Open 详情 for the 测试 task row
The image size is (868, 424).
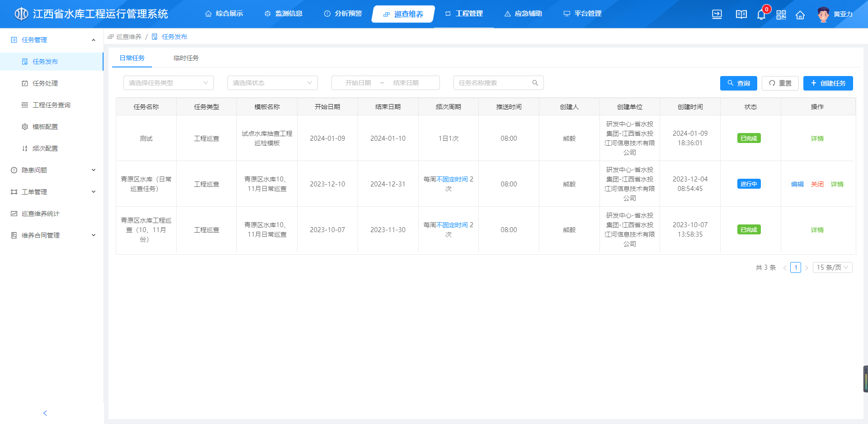(x=817, y=138)
